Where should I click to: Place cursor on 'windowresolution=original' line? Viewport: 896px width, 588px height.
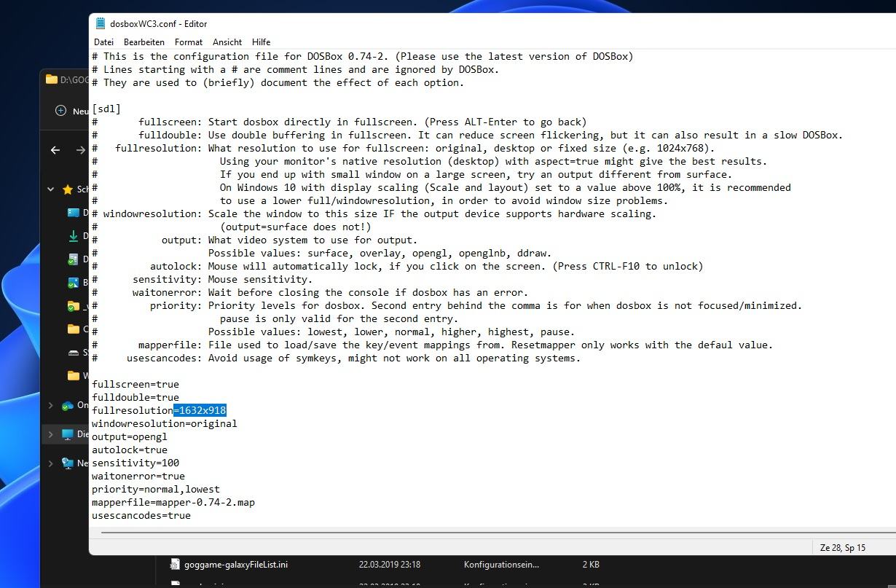165,423
